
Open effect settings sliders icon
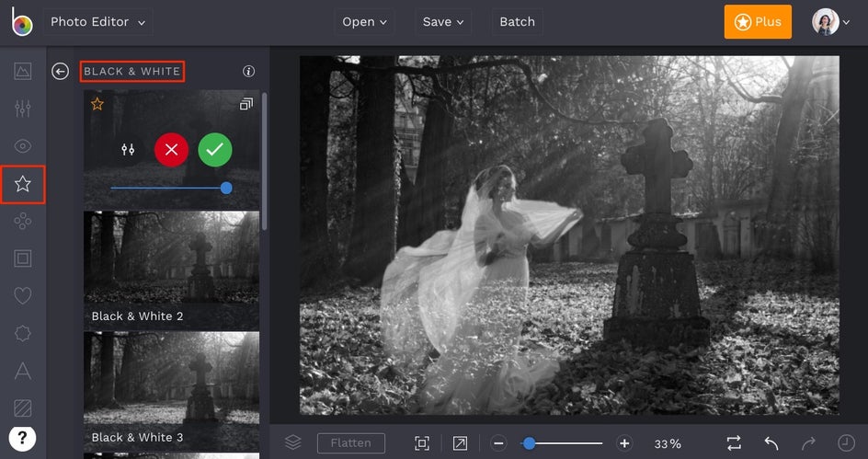point(128,149)
